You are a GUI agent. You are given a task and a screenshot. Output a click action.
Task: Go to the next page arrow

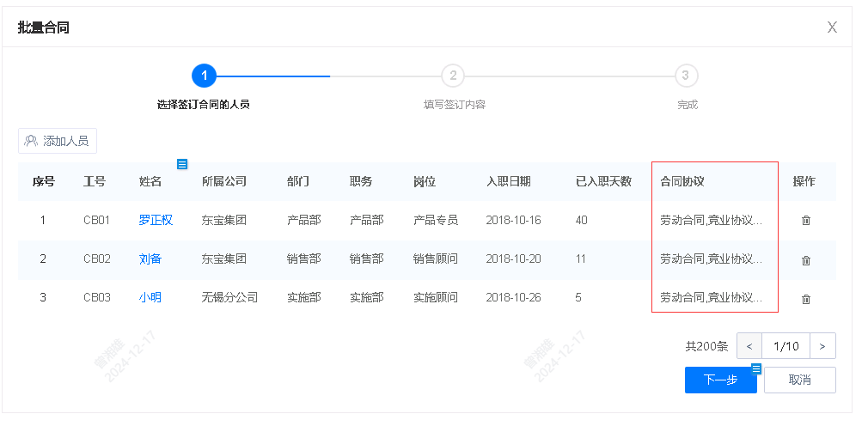tap(822, 346)
